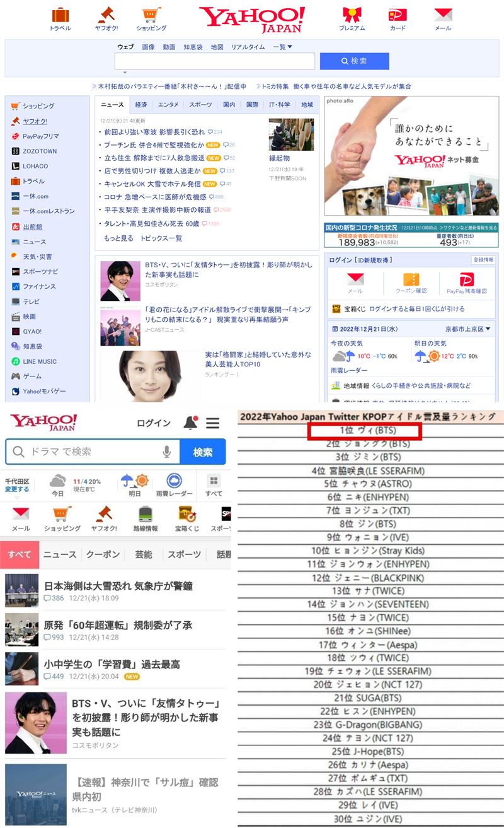Select the エンタメ news tab

pyautogui.click(x=168, y=105)
